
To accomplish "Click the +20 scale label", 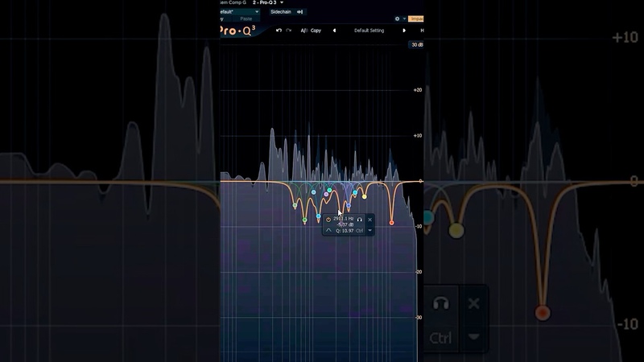I will tap(417, 90).
